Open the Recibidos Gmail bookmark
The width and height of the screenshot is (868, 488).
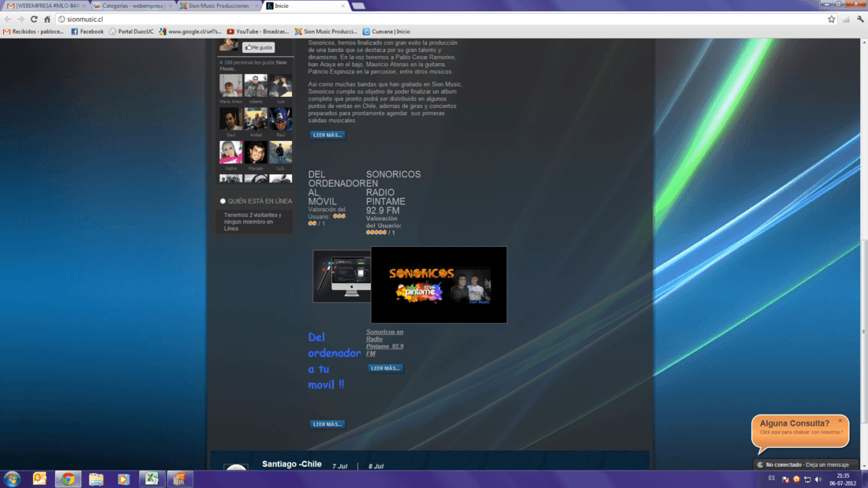click(34, 32)
